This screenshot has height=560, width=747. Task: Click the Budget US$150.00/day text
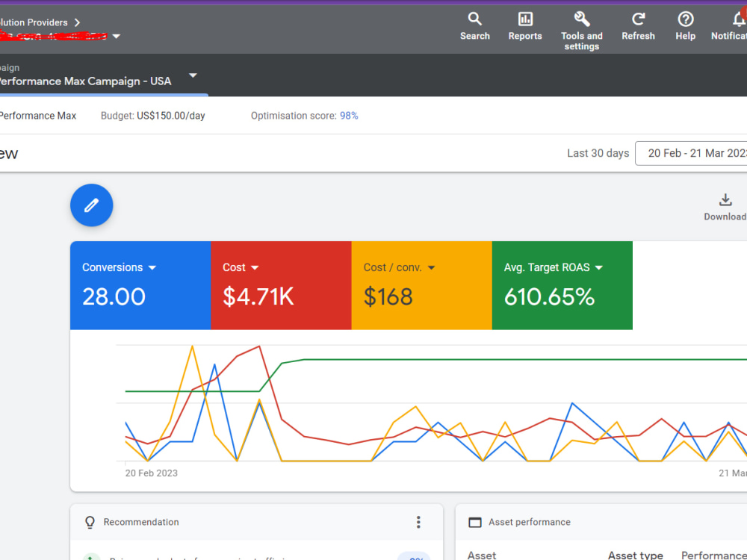[153, 116]
